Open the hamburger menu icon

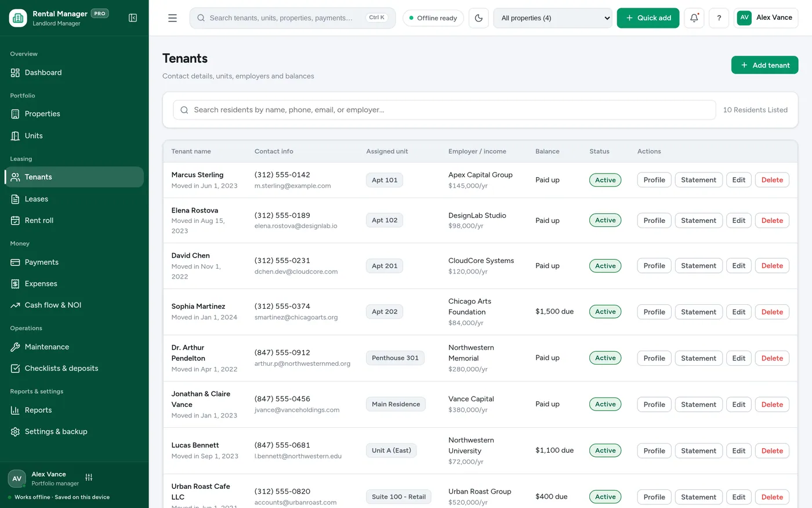point(172,18)
